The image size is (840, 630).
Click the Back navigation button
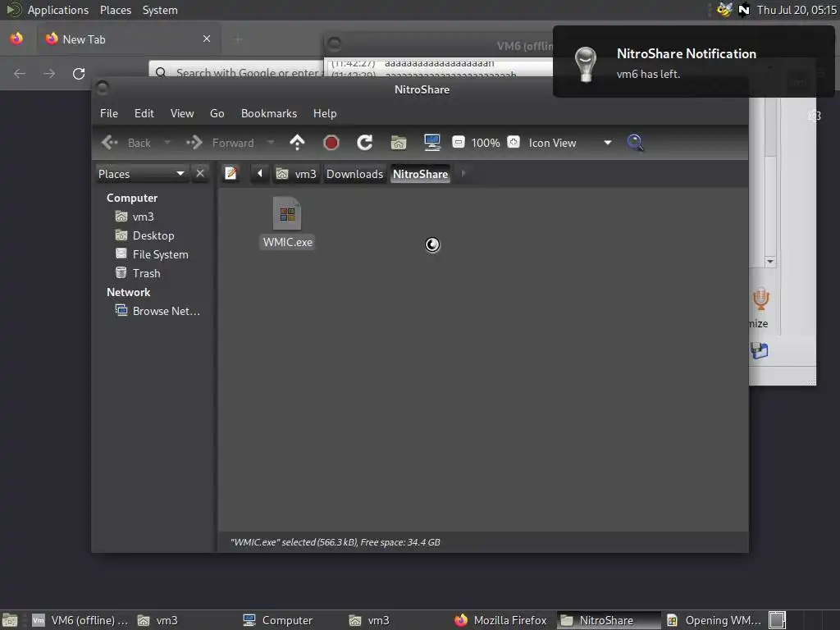126,143
